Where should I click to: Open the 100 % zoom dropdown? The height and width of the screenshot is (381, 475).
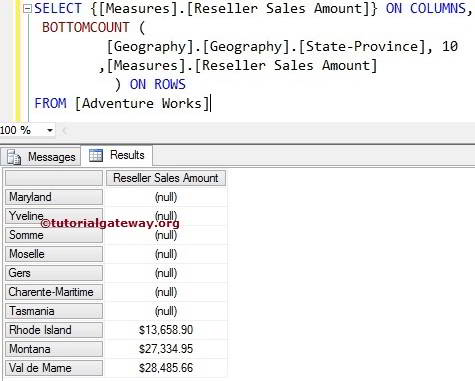(x=50, y=130)
